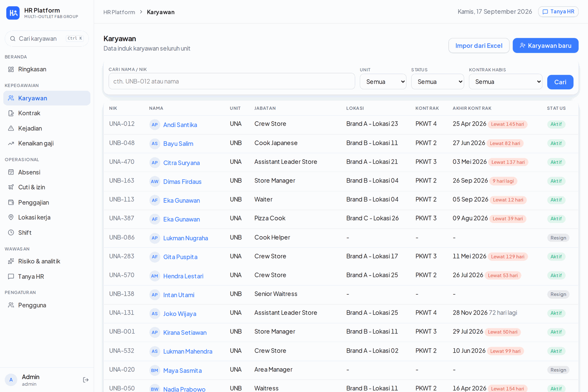The width and height of the screenshot is (588, 392).
Task: Click the Admin avatar circle
Action: click(x=11, y=380)
